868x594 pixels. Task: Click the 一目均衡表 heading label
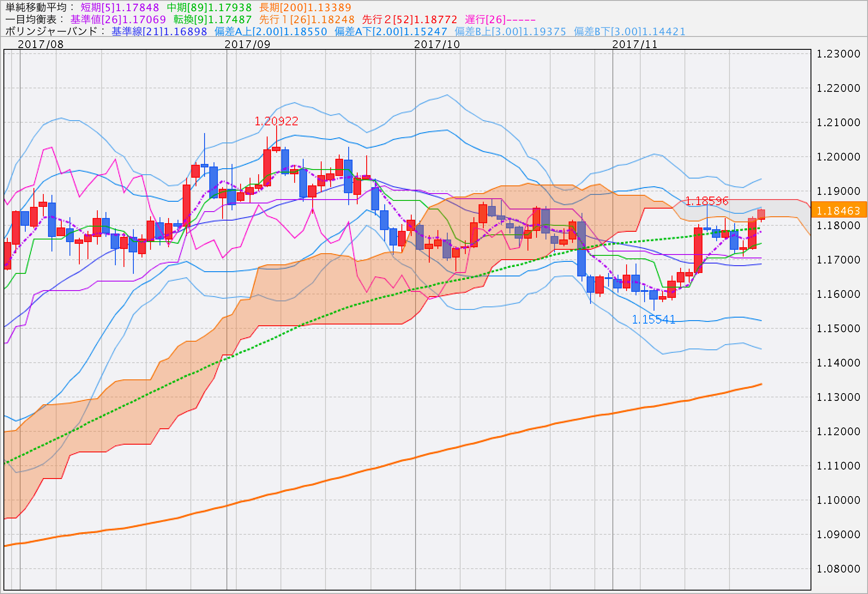tap(34, 19)
